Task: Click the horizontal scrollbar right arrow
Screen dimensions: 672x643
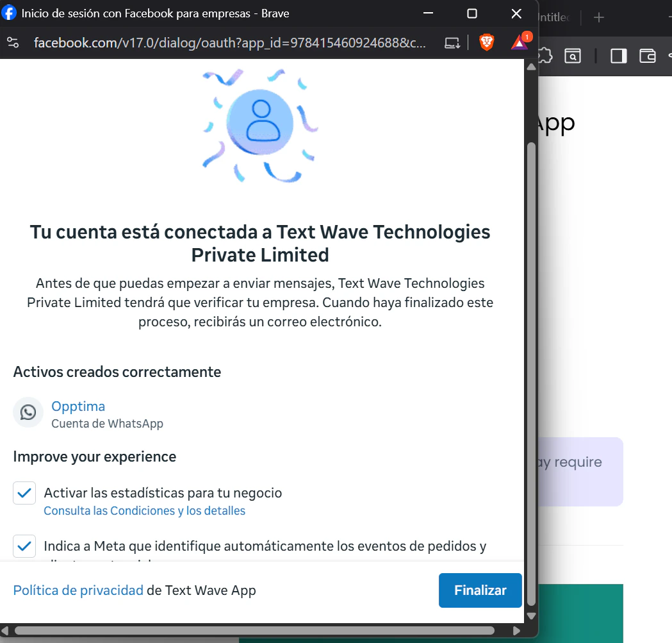Action: 516,631
